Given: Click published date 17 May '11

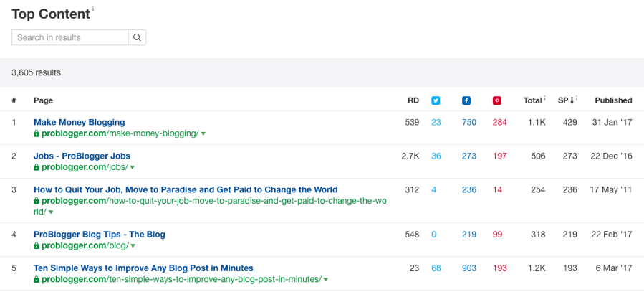Looking at the screenshot, I should (x=612, y=189).
